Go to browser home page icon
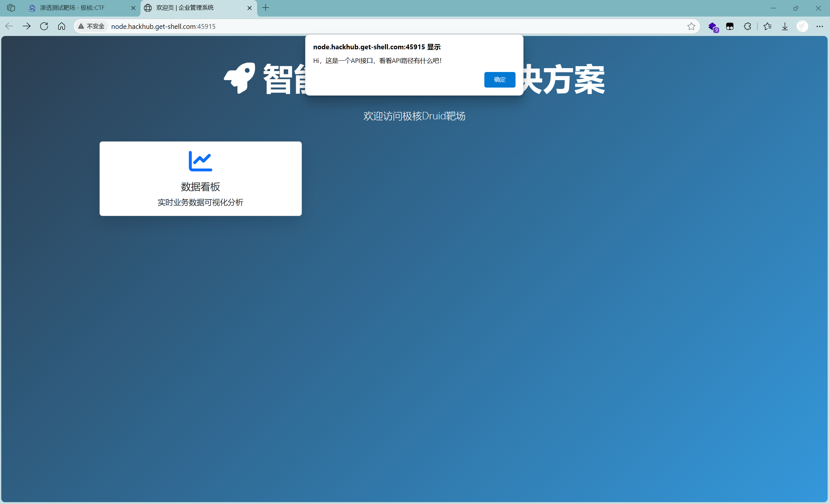 click(x=62, y=26)
